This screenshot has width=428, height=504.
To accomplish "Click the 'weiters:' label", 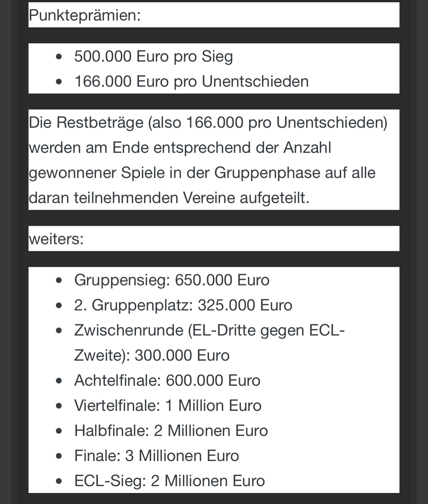I will [x=56, y=239].
